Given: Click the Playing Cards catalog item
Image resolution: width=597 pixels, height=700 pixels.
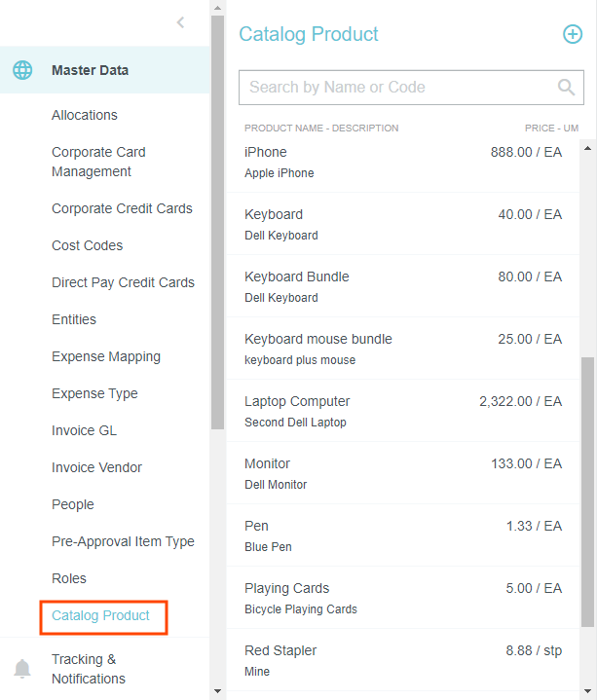Looking at the screenshot, I should point(403,598).
